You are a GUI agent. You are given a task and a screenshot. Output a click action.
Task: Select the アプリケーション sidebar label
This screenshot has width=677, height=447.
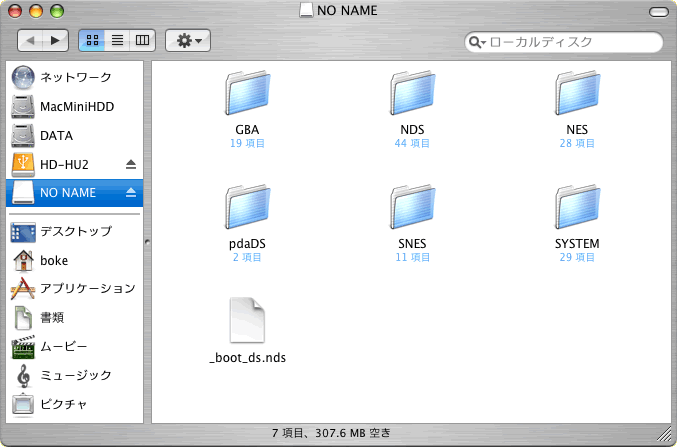pyautogui.click(x=88, y=288)
